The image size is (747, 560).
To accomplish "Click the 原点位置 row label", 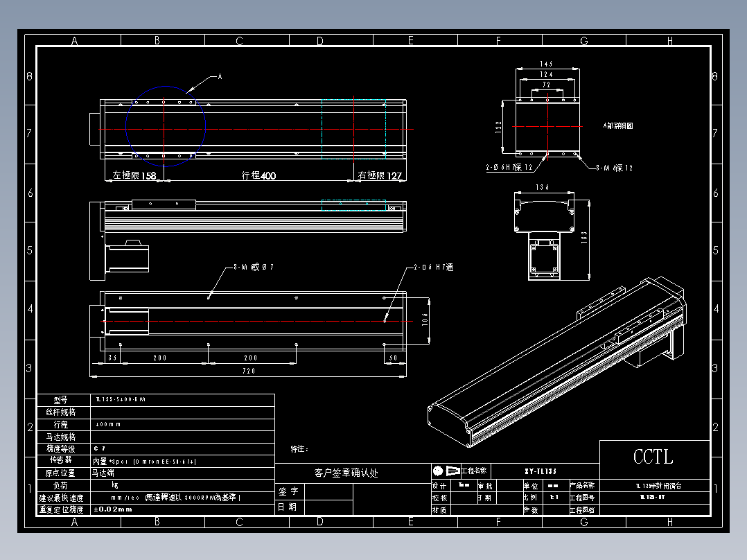I will pos(60,473).
